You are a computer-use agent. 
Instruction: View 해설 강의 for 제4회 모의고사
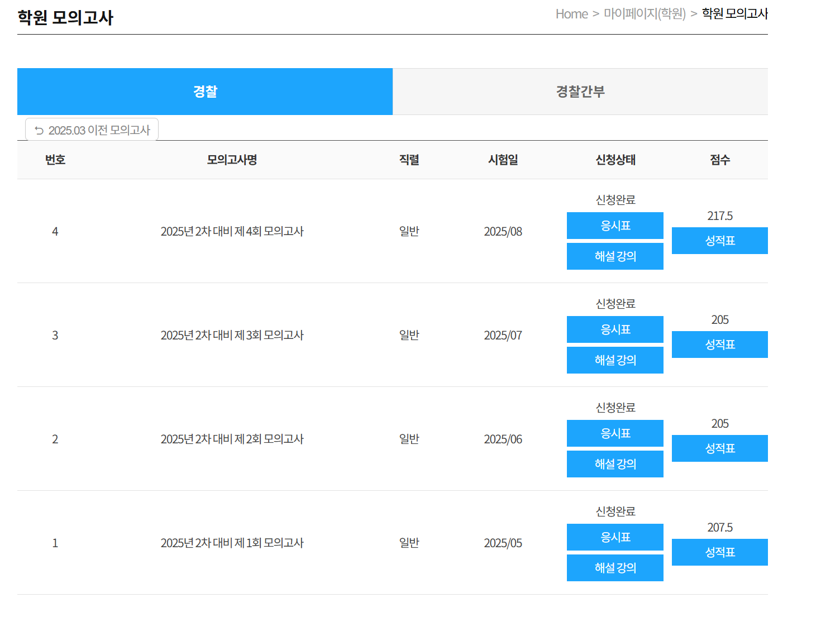[615, 256]
